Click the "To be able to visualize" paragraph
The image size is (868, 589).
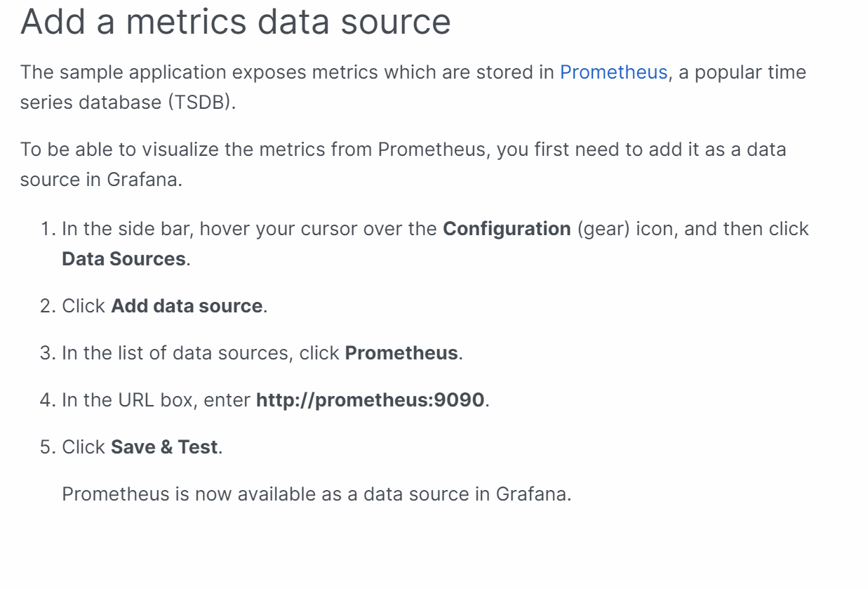point(403,150)
